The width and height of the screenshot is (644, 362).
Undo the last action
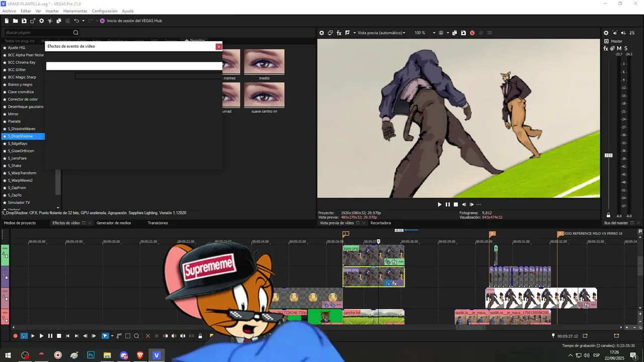coord(76,21)
